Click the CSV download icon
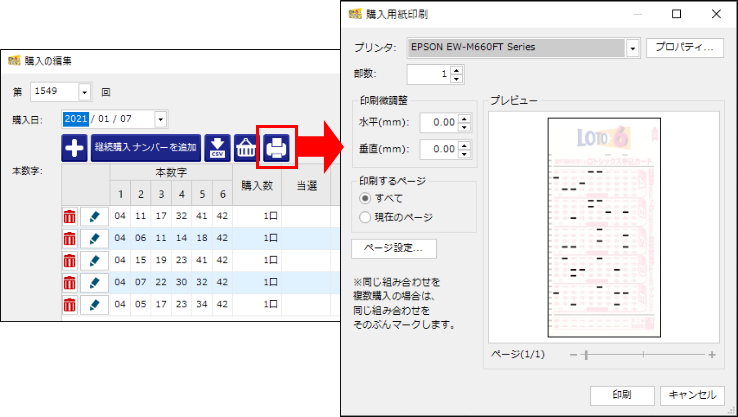This screenshot has width=738, height=417. click(x=217, y=148)
